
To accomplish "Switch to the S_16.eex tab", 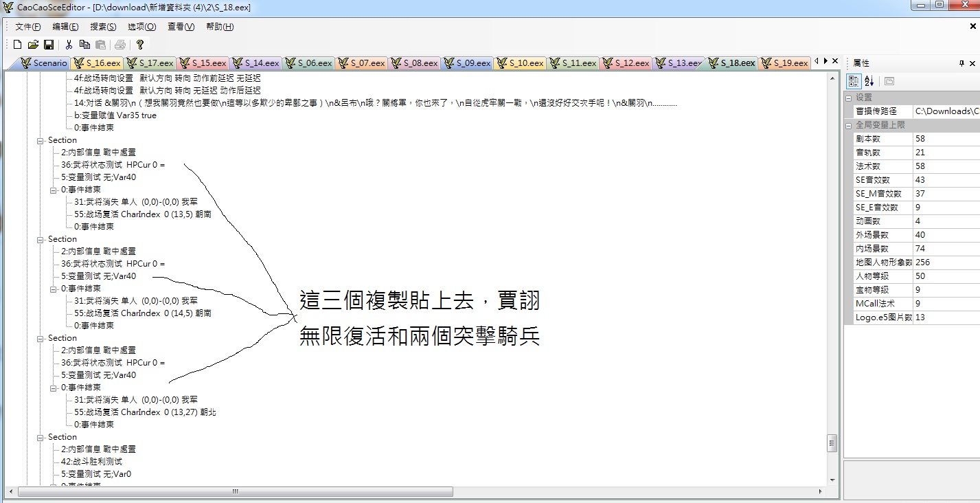I will (x=97, y=63).
